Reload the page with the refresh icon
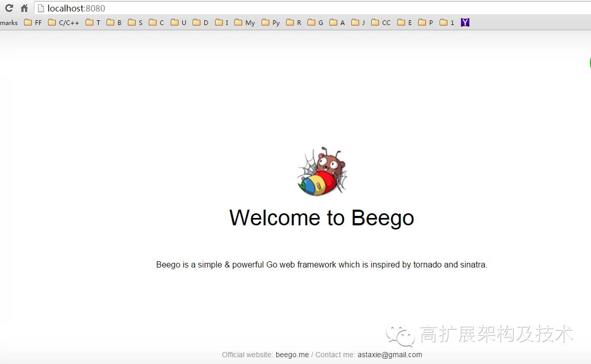This screenshot has width=591, height=364. click(9, 8)
